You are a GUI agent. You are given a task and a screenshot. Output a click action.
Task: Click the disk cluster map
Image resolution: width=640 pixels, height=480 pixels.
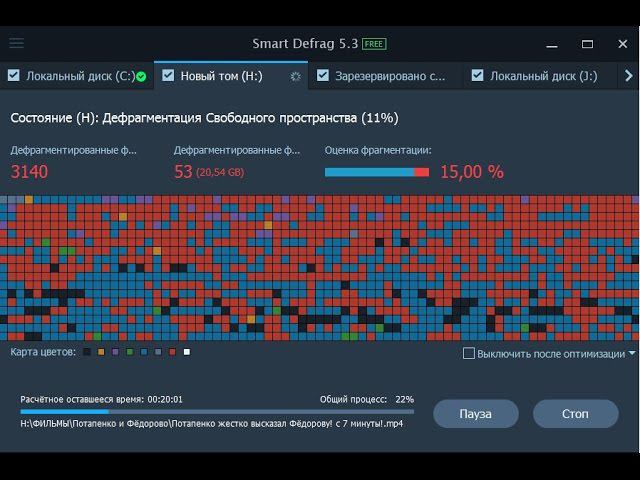click(320, 268)
